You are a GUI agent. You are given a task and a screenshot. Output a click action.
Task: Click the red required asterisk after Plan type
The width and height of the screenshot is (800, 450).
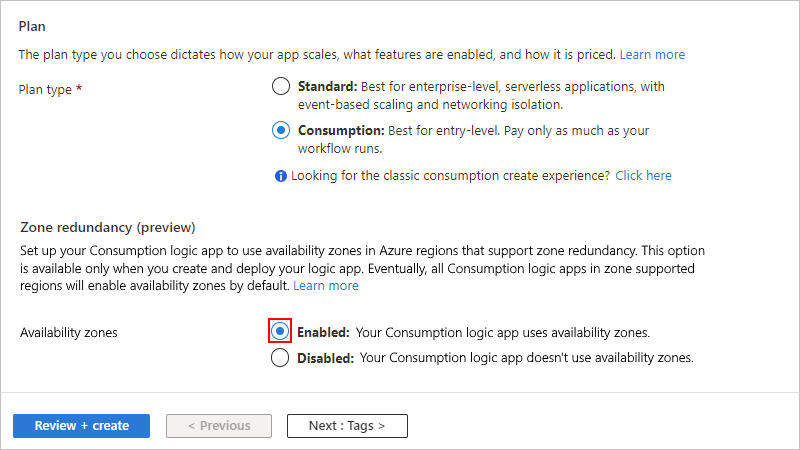click(79, 89)
